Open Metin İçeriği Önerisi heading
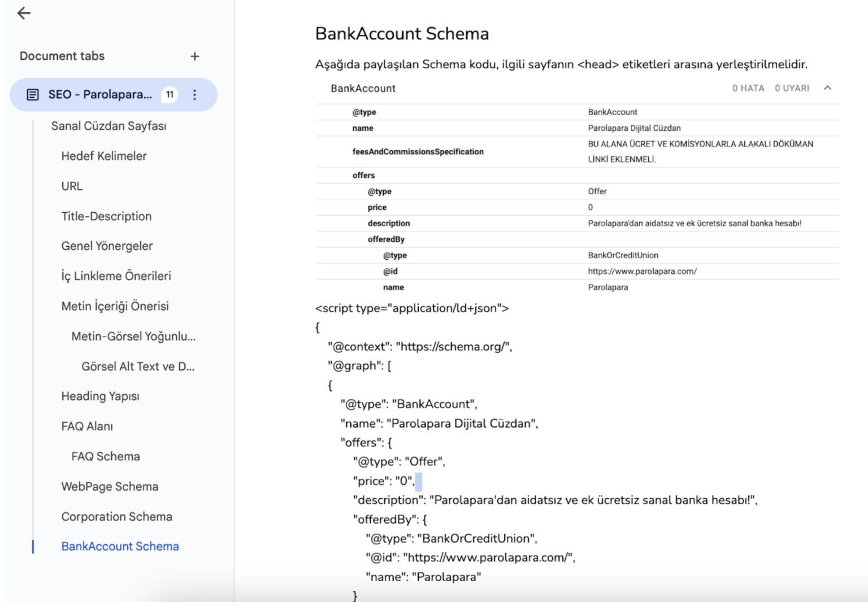868x602 pixels. [x=115, y=306]
